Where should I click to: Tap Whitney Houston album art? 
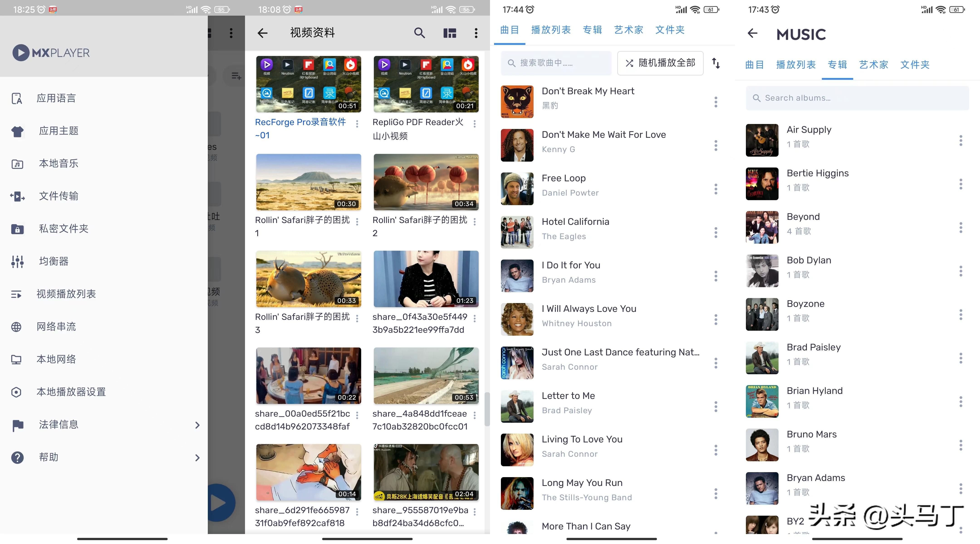coord(517,319)
